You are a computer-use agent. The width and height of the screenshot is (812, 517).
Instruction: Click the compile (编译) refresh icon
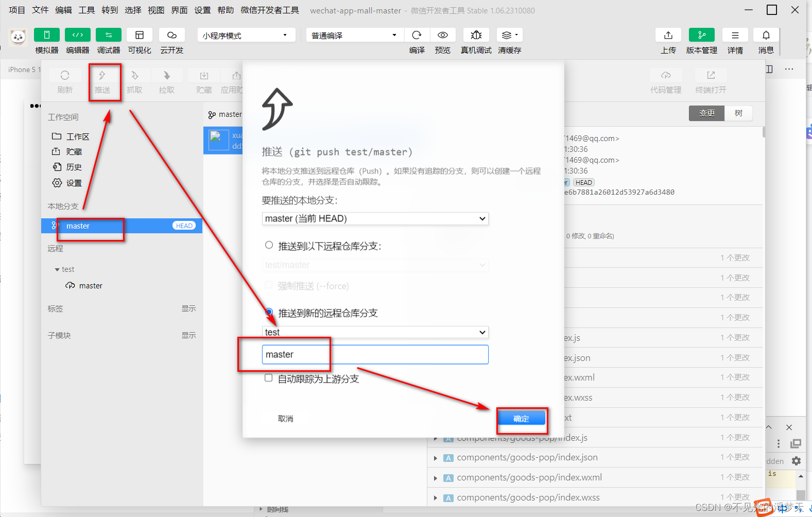(x=417, y=35)
